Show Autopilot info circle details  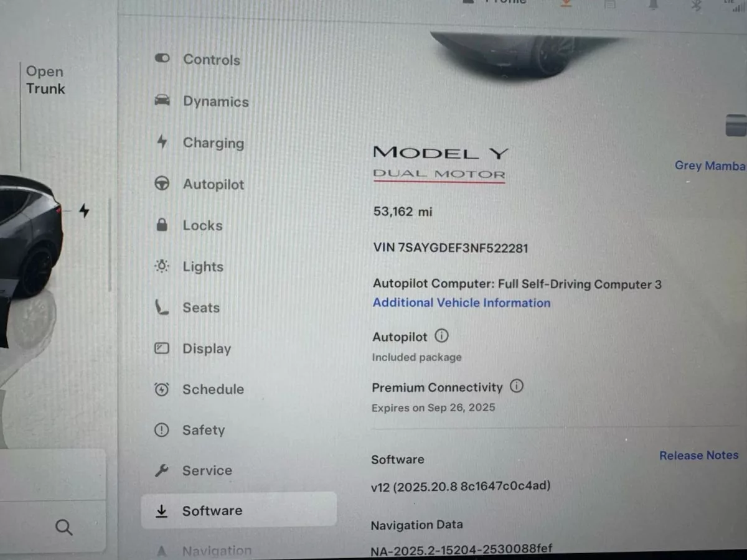441,336
